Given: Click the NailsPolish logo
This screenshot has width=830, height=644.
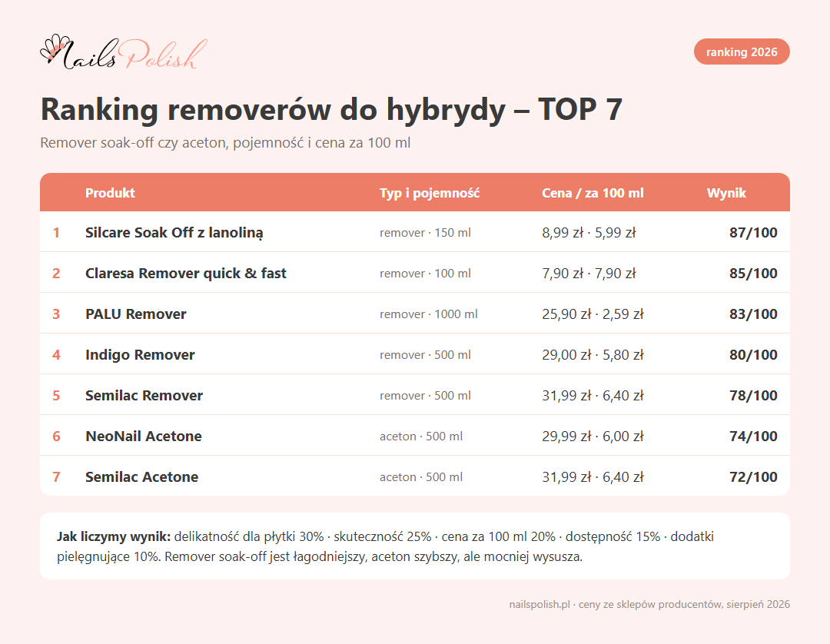Looking at the screenshot, I should 124,52.
